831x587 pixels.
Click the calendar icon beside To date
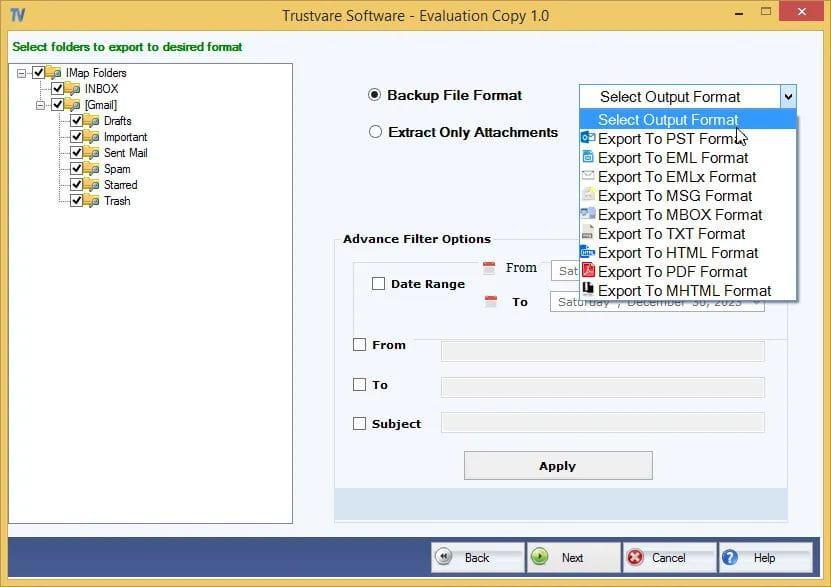pyautogui.click(x=489, y=301)
